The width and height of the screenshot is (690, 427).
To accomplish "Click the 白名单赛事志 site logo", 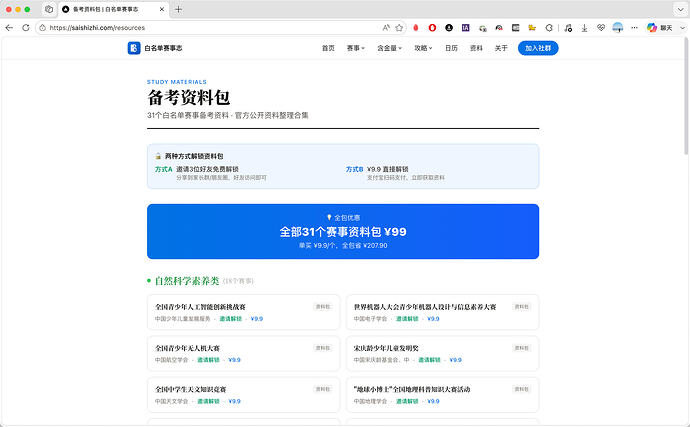I will (x=155, y=48).
